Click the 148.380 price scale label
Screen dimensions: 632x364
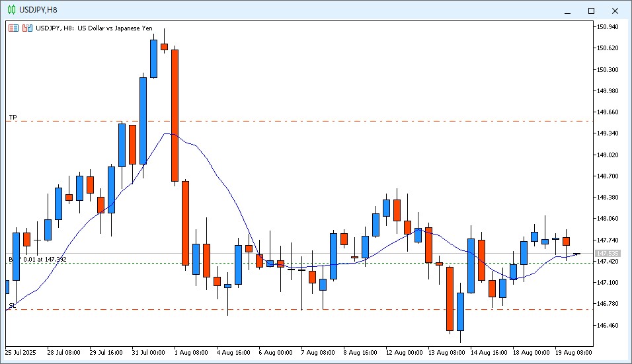(x=608, y=198)
